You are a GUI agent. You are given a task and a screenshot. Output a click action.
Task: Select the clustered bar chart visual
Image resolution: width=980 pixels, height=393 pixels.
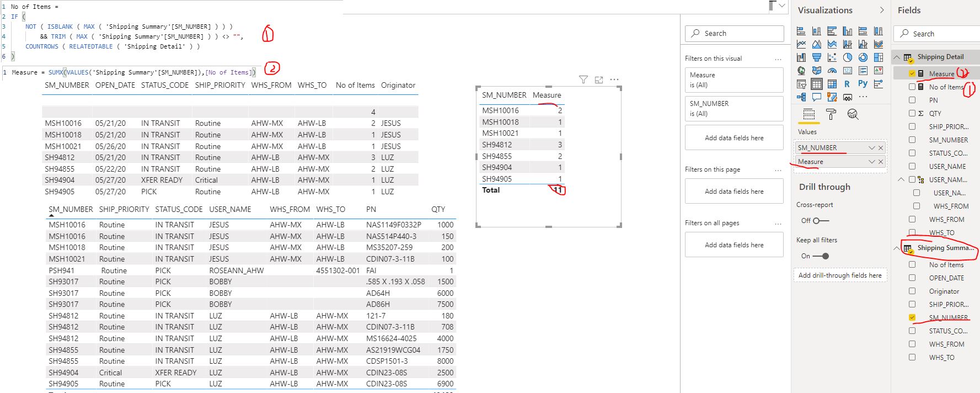pyautogui.click(x=832, y=31)
